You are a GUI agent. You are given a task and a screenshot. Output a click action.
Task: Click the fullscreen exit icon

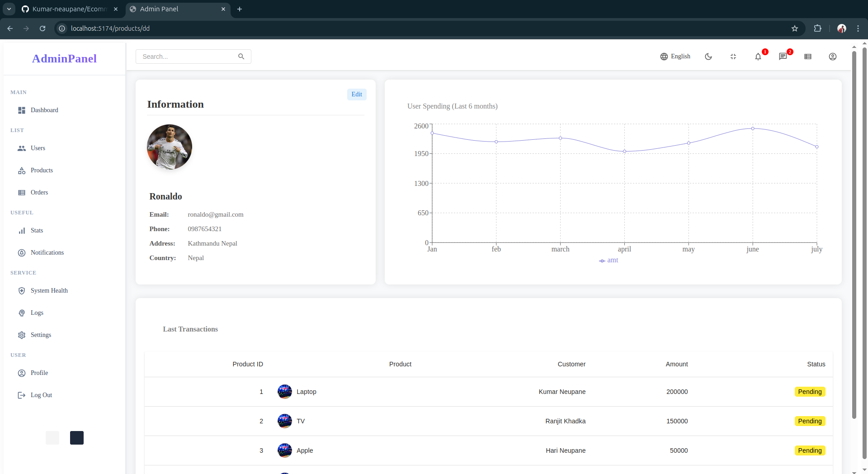pyautogui.click(x=733, y=57)
